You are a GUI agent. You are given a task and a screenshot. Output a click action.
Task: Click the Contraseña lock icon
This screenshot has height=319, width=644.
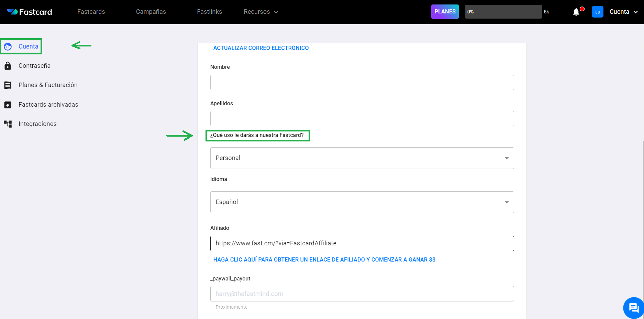click(8, 66)
